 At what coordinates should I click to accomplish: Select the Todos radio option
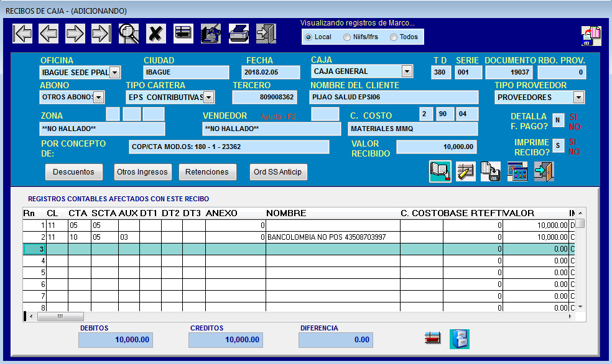394,37
